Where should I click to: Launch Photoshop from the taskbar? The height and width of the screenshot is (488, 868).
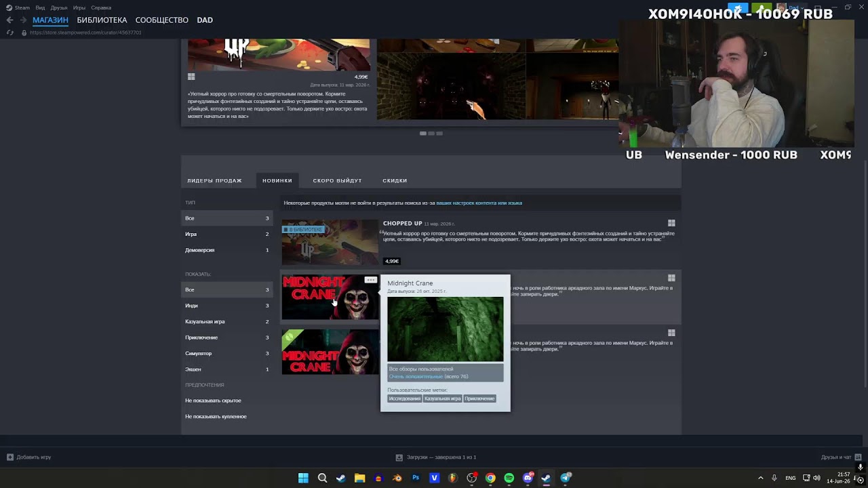click(x=416, y=478)
